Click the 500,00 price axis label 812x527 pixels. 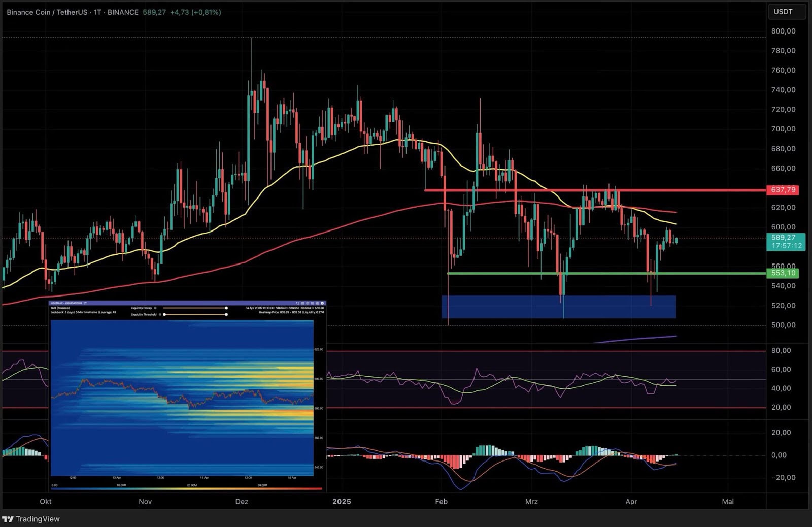(783, 325)
